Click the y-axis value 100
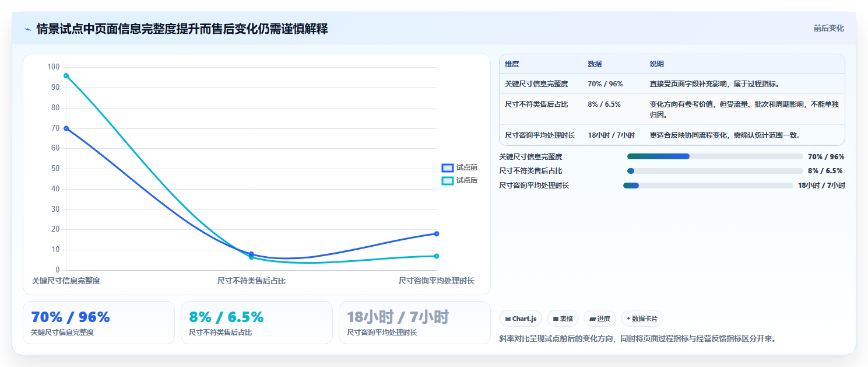868x367 pixels. 54,67
